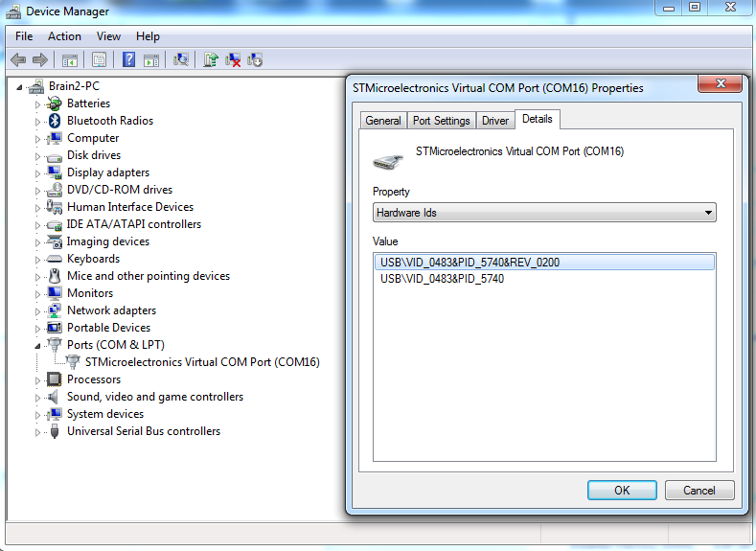756x551 pixels.
Task: Select STMicroelectronics Virtual COM Port tree item
Action: [x=202, y=362]
